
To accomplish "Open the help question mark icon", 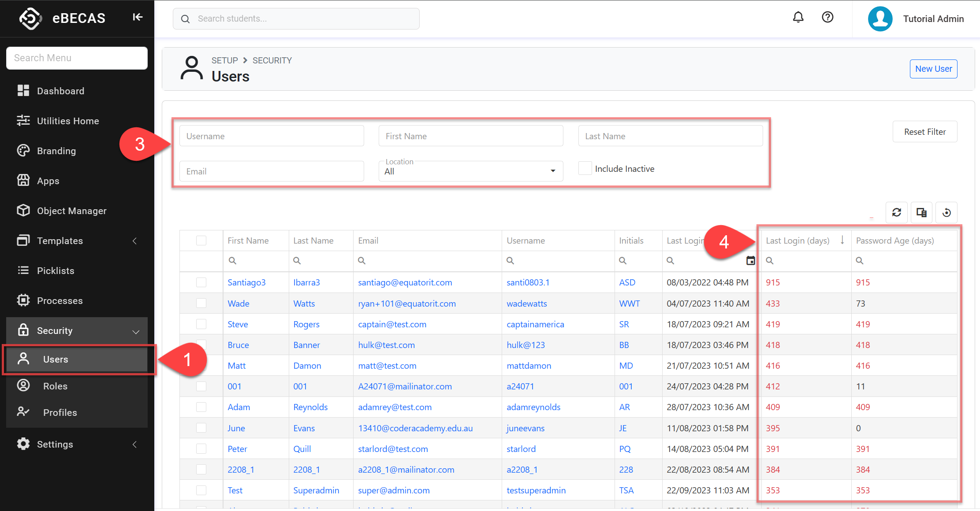I will point(827,18).
